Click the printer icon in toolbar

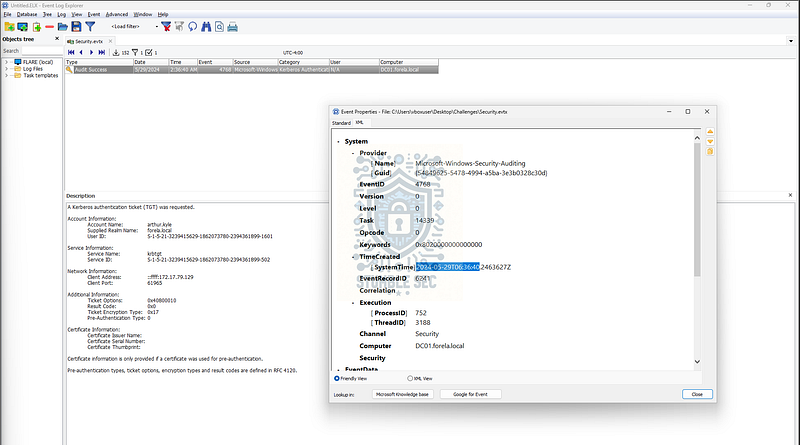tap(233, 27)
